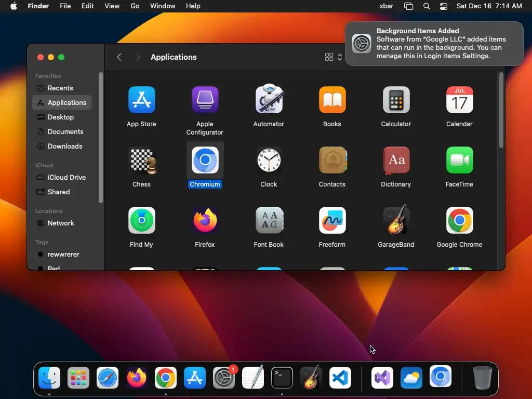The image size is (532, 399).
Task: Select the Clock app icon
Action: (x=269, y=160)
